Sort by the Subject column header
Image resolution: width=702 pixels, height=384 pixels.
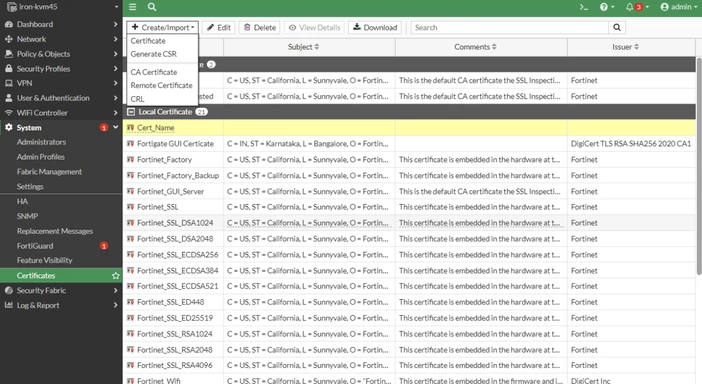(x=303, y=47)
